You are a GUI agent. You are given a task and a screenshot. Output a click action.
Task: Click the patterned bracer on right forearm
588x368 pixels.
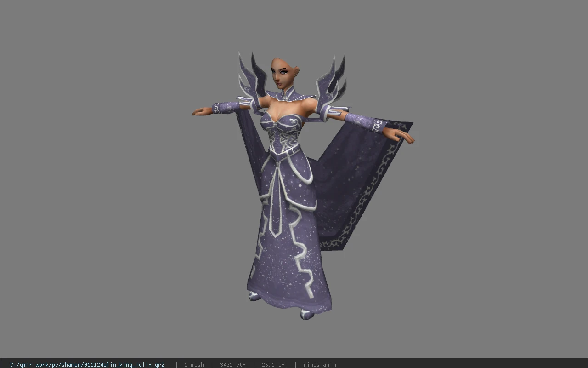click(x=365, y=122)
